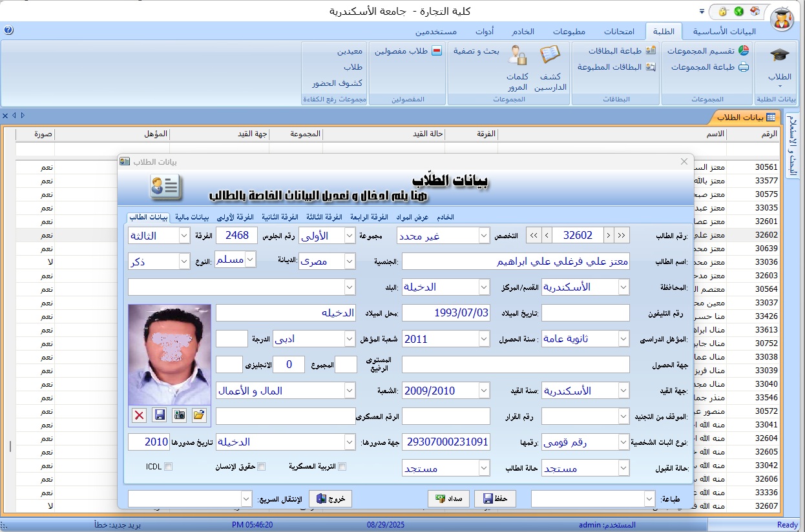Tick the حقوق الإنسان checkbox
The height and width of the screenshot is (532, 805).
click(262, 467)
